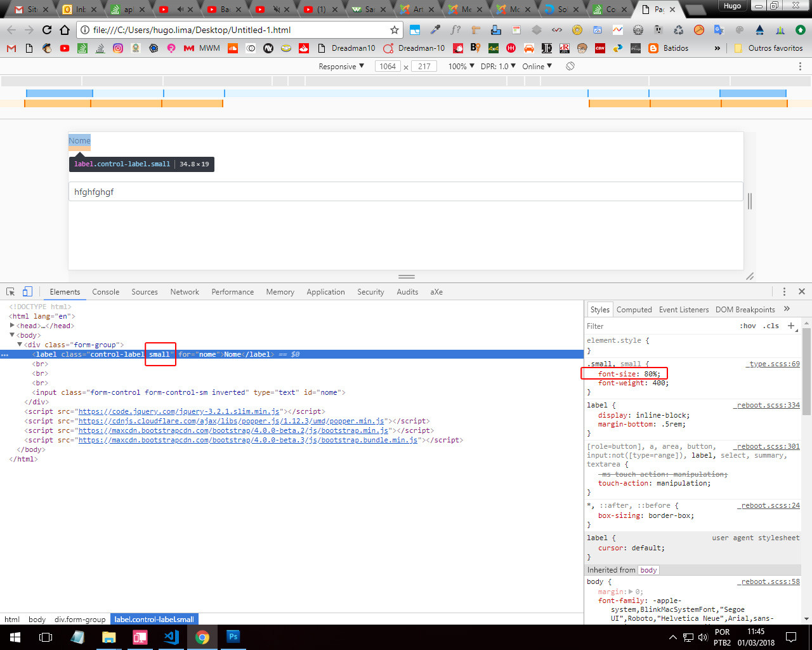Add a new style rule
The image size is (812, 650).
pos(791,326)
